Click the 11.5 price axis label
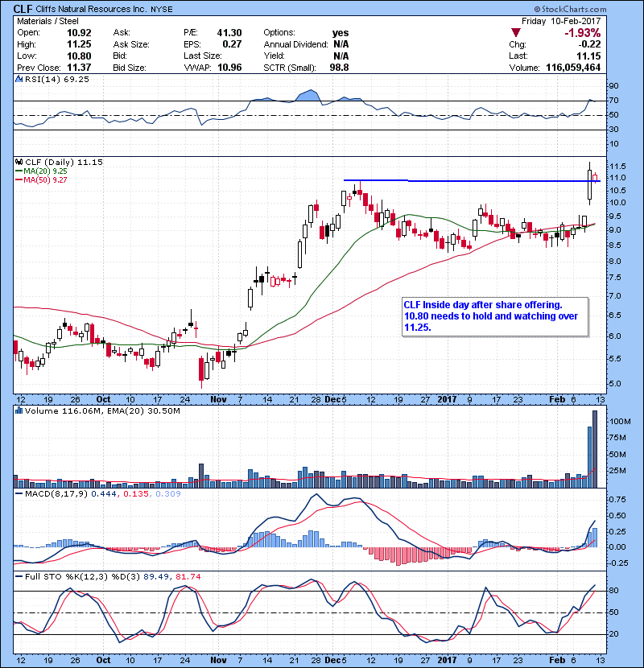Viewport: 644px width, 668px height. point(617,167)
